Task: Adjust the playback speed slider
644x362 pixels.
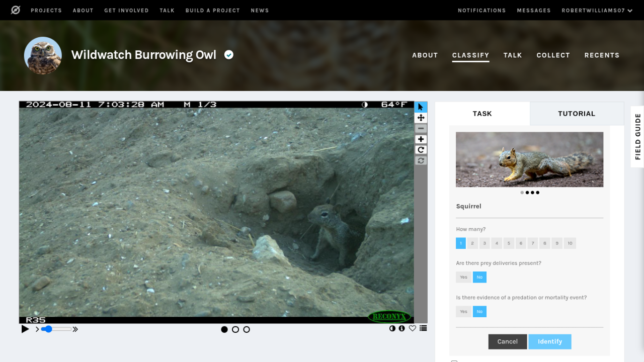Action: click(56, 329)
